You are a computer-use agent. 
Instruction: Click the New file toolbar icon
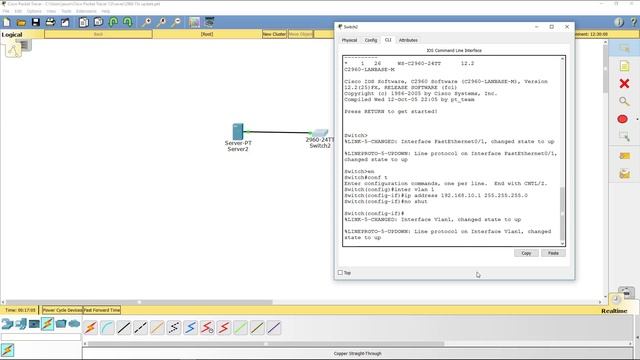7,22
